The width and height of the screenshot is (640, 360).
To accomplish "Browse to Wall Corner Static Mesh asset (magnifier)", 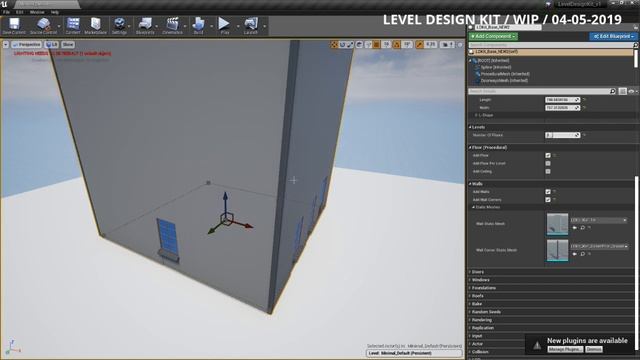I will (582, 254).
